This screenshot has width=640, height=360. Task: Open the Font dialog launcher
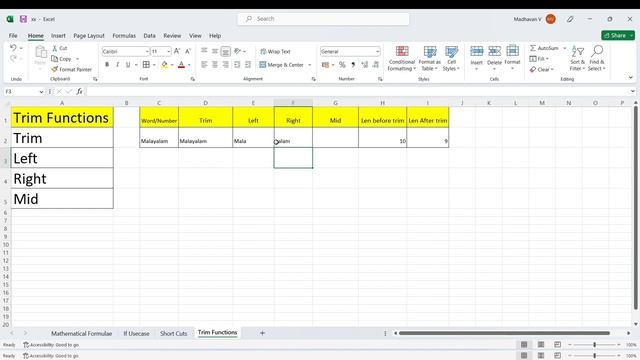tap(193, 79)
